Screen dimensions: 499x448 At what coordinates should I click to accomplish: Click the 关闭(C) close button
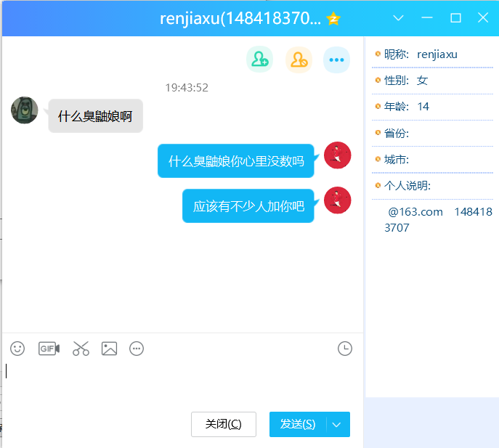[223, 425]
